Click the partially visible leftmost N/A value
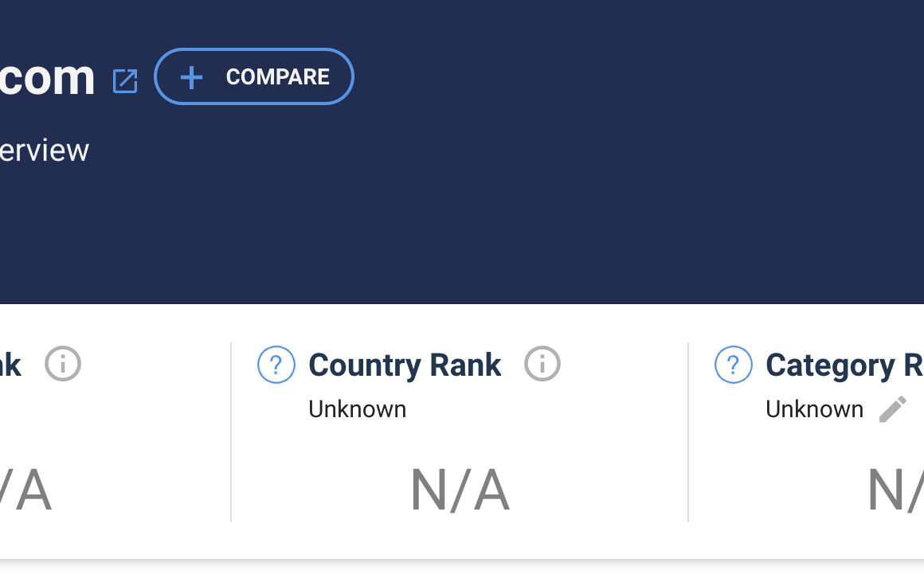 pos(24,490)
